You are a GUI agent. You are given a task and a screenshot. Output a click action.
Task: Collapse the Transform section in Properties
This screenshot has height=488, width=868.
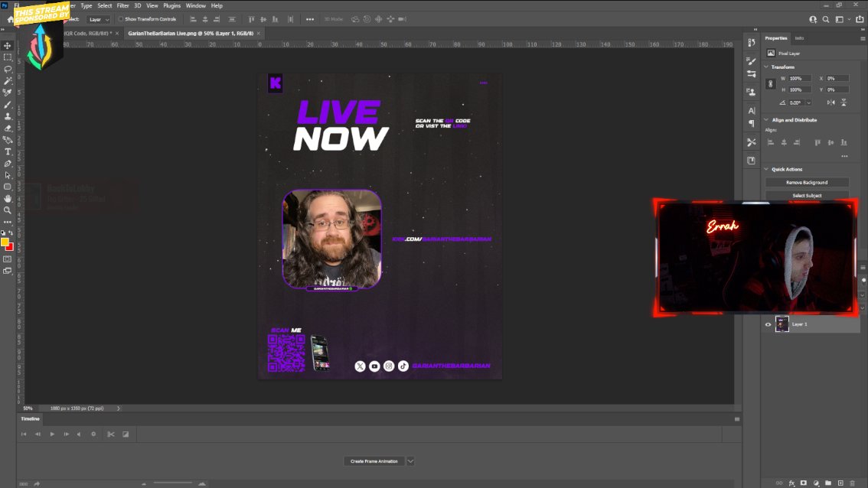pyautogui.click(x=766, y=67)
